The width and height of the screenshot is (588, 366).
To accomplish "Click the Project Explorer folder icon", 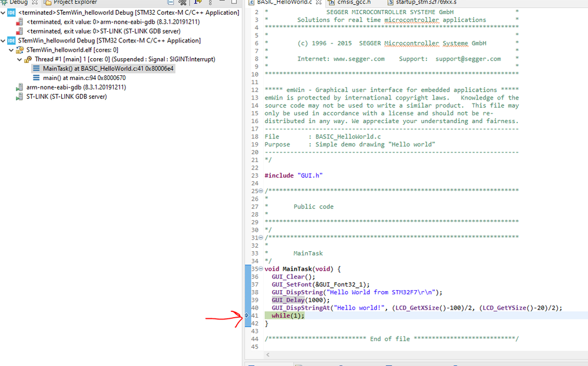I will tap(48, 2).
